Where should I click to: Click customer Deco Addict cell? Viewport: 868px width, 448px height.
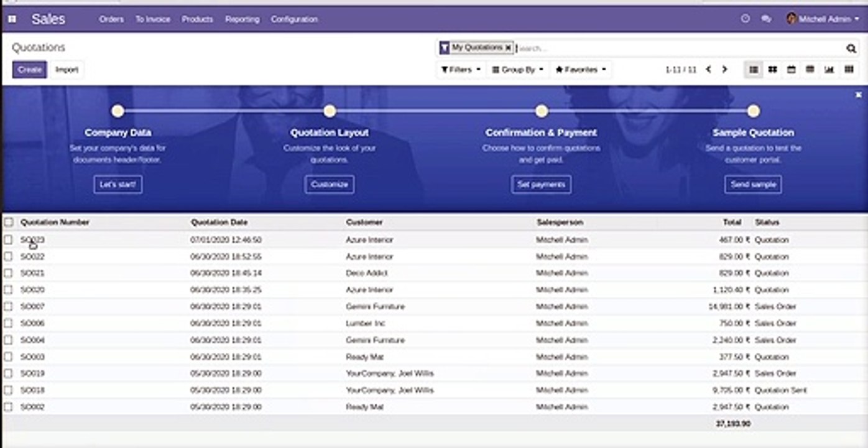[x=367, y=273]
